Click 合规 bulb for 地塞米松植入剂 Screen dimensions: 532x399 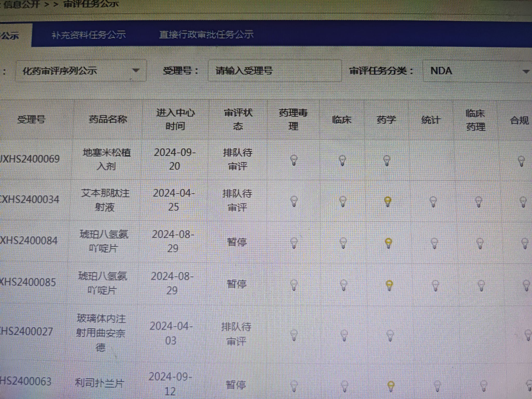(521, 161)
